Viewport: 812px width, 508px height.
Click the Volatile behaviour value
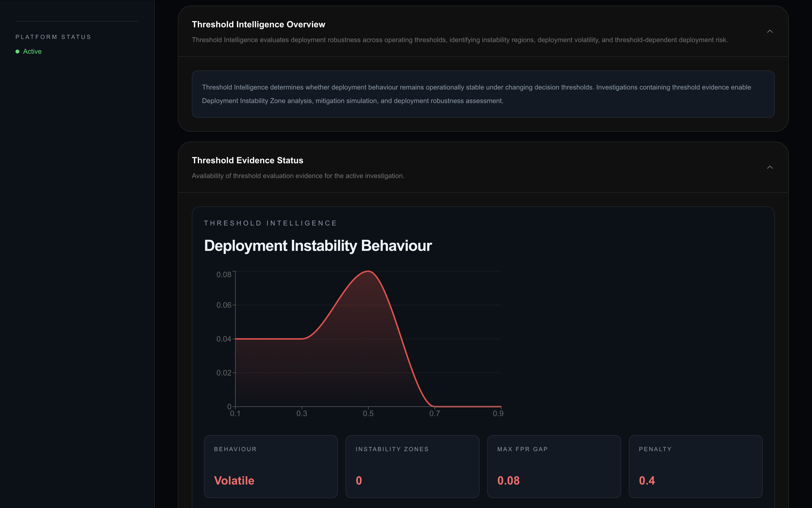click(x=234, y=480)
